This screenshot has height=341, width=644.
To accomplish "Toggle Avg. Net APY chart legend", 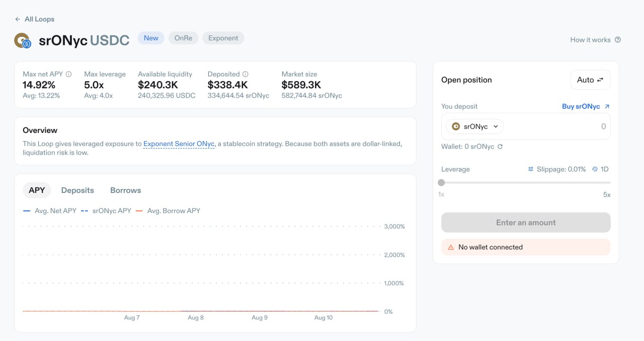I will pyautogui.click(x=49, y=211).
